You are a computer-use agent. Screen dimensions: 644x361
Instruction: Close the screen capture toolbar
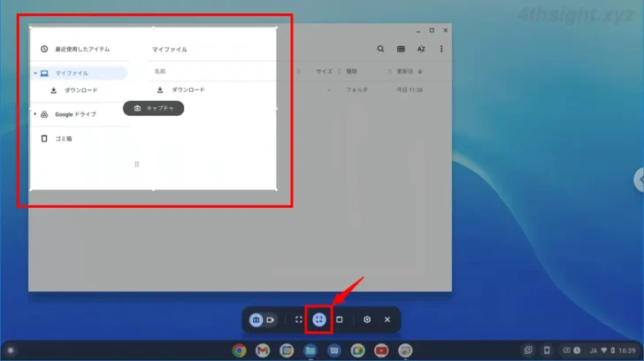click(x=387, y=319)
